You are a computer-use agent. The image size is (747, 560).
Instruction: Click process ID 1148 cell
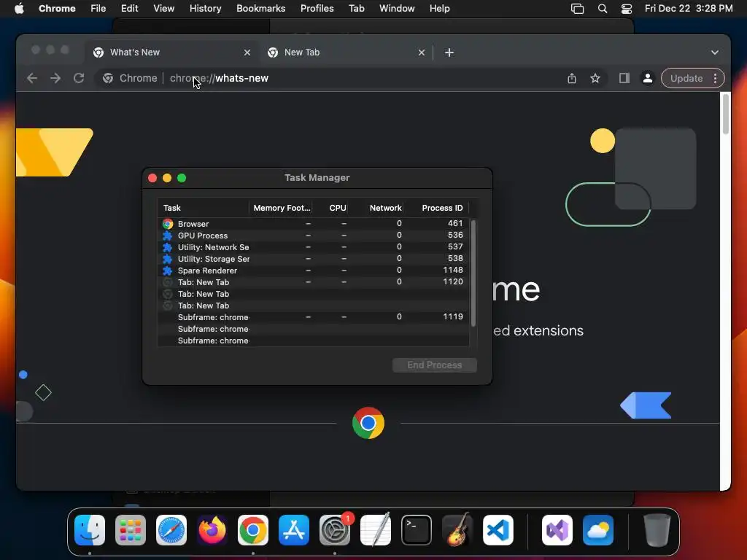click(452, 270)
